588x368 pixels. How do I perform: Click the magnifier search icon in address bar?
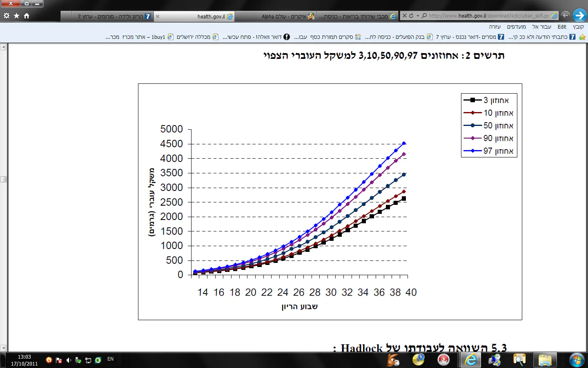tap(424, 16)
